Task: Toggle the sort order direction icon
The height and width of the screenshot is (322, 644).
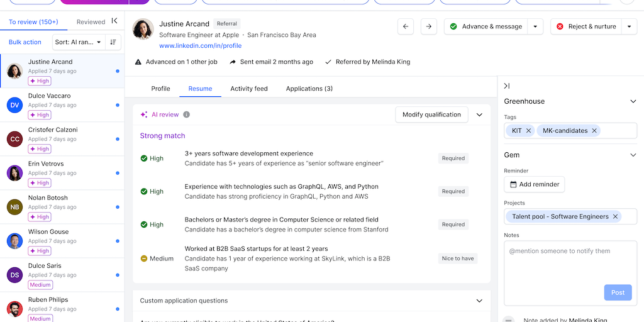Action: pos(113,42)
